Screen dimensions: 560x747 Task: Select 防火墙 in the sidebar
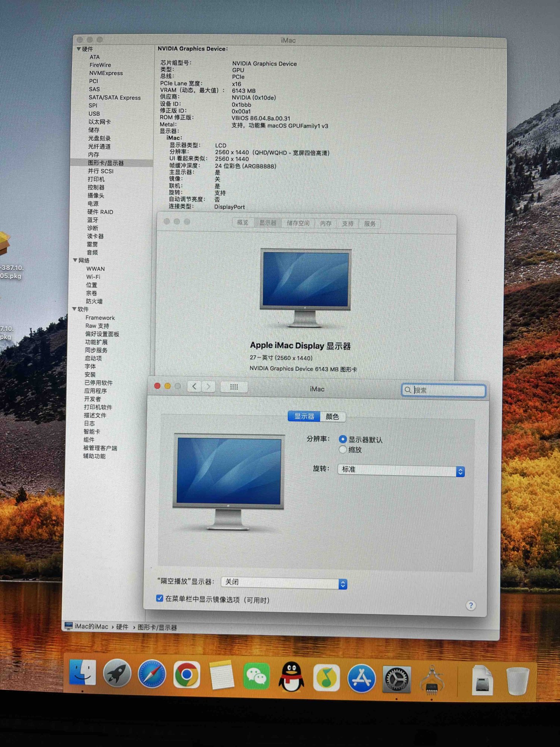pos(94,301)
